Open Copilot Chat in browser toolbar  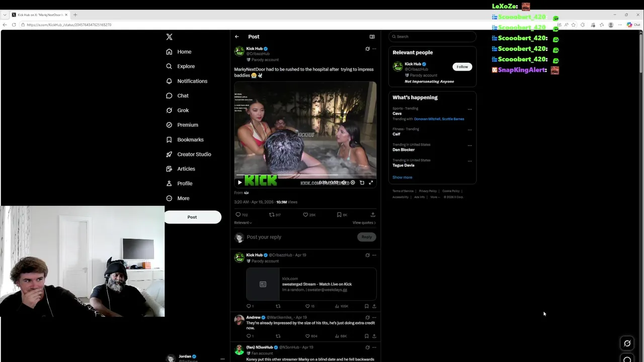coord(633,25)
